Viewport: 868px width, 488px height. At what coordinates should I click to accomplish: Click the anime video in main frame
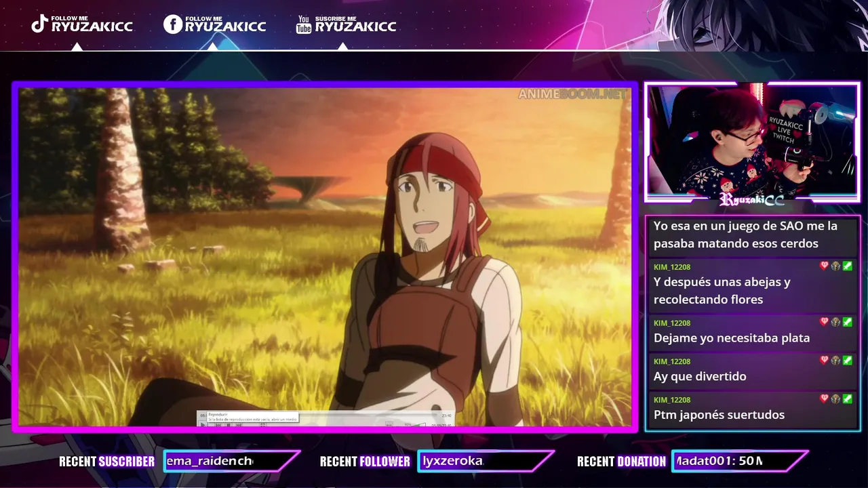pos(325,257)
